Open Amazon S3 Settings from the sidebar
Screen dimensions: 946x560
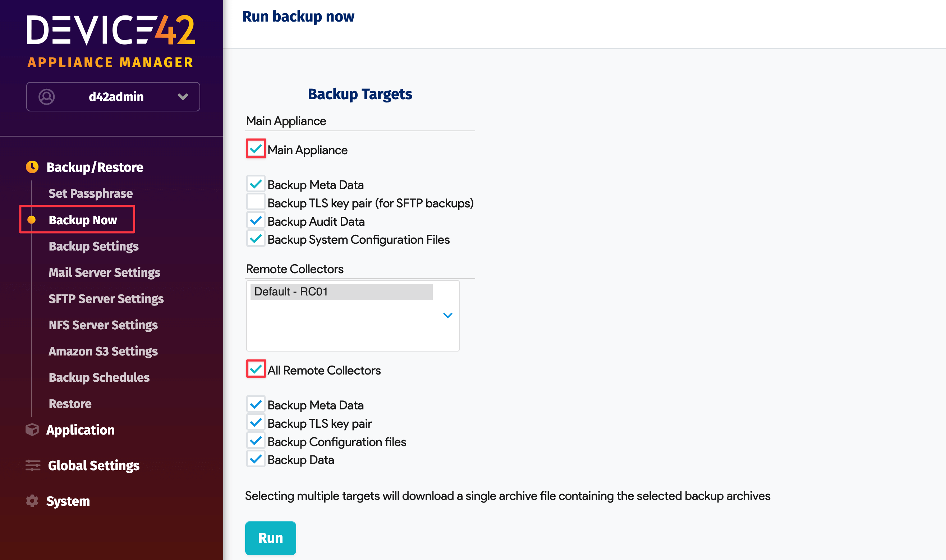coord(103,351)
